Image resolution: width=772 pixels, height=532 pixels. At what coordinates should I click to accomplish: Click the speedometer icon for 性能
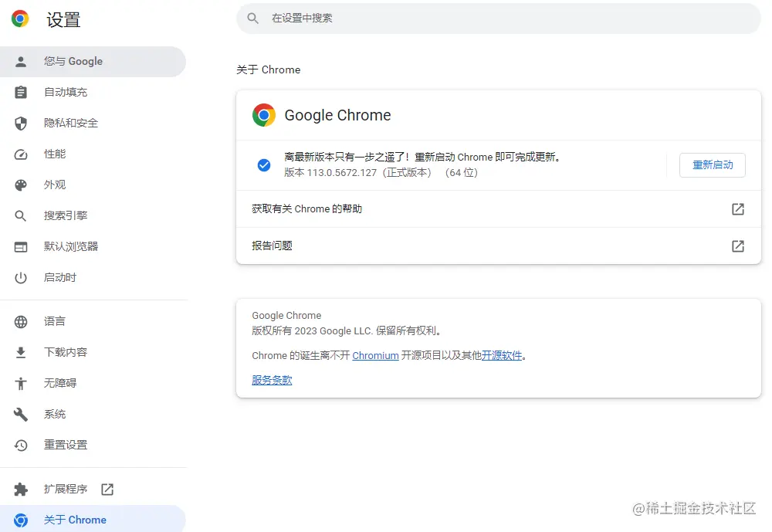tap(21, 154)
